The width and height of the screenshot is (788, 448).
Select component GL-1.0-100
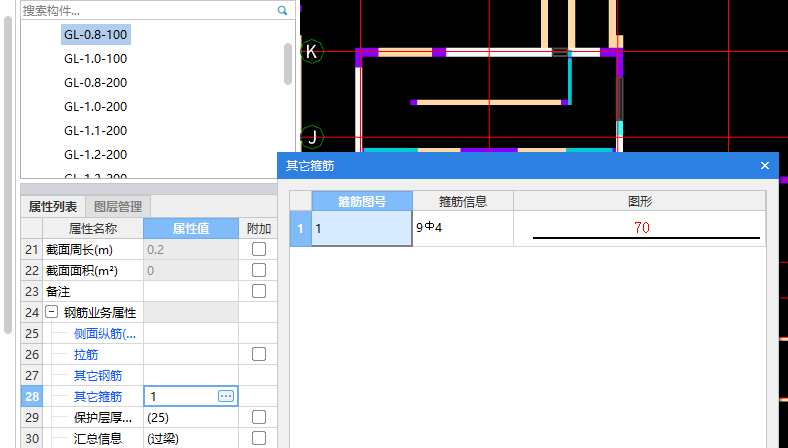pos(95,59)
